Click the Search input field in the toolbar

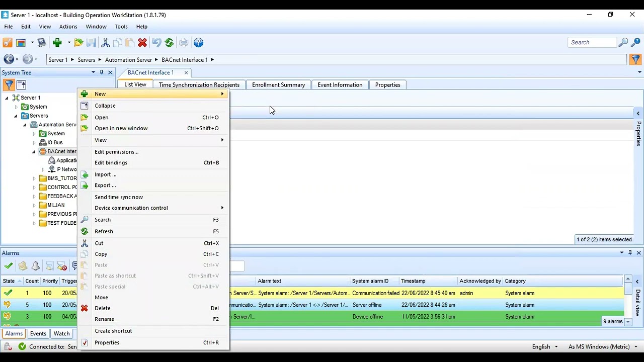(592, 43)
